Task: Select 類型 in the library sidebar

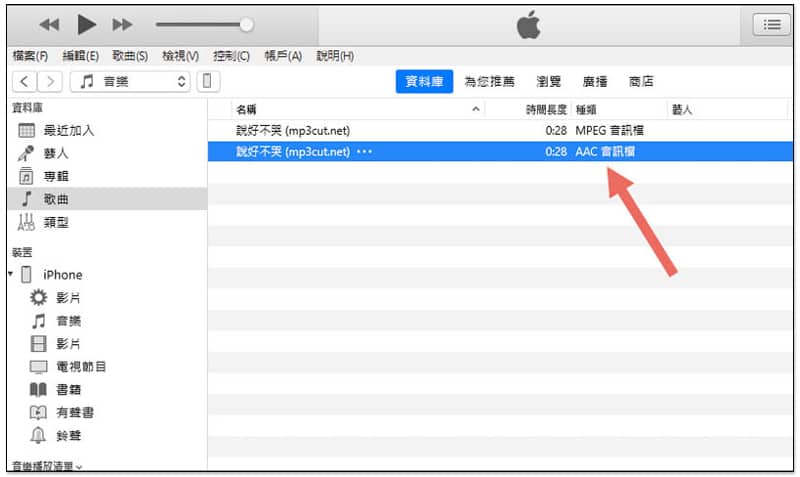Action: point(56,222)
